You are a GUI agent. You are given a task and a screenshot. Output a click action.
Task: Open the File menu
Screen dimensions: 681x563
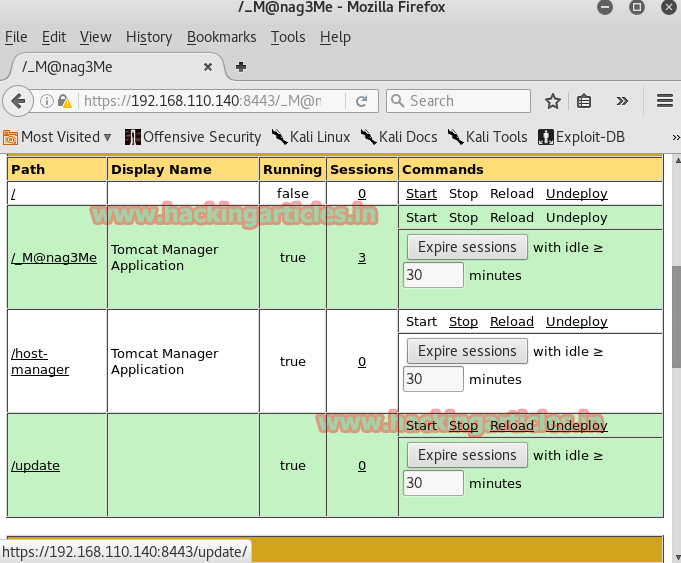point(16,37)
